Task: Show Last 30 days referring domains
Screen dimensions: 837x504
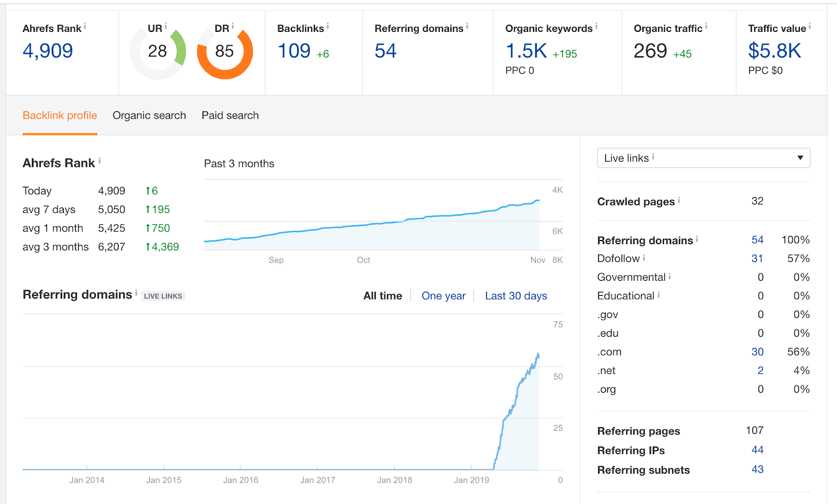Action: pos(516,296)
